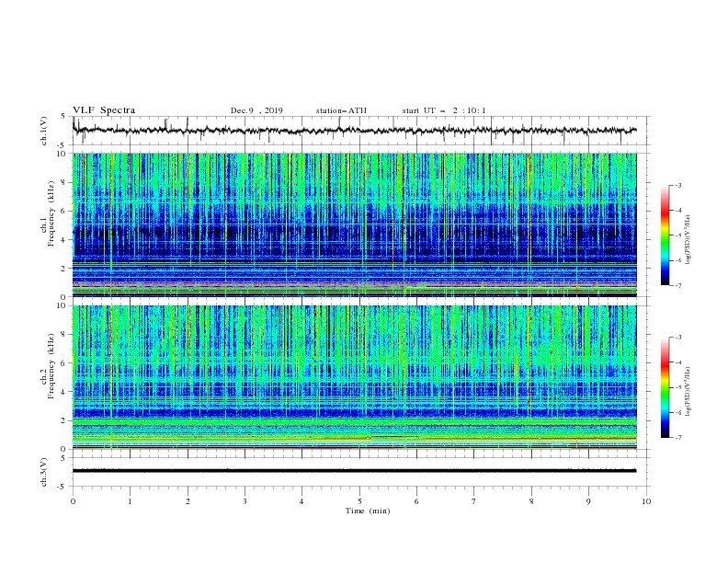Click the ch.1 voltage waveform trace

[354, 131]
